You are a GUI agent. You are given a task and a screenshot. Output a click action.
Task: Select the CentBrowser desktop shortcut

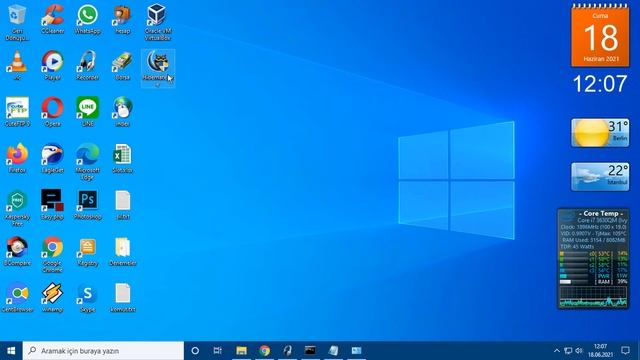click(17, 298)
